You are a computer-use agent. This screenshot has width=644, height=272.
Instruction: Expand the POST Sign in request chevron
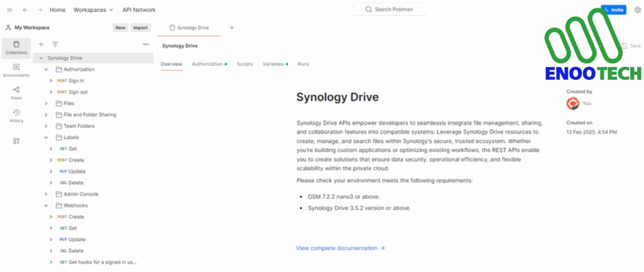(51, 81)
